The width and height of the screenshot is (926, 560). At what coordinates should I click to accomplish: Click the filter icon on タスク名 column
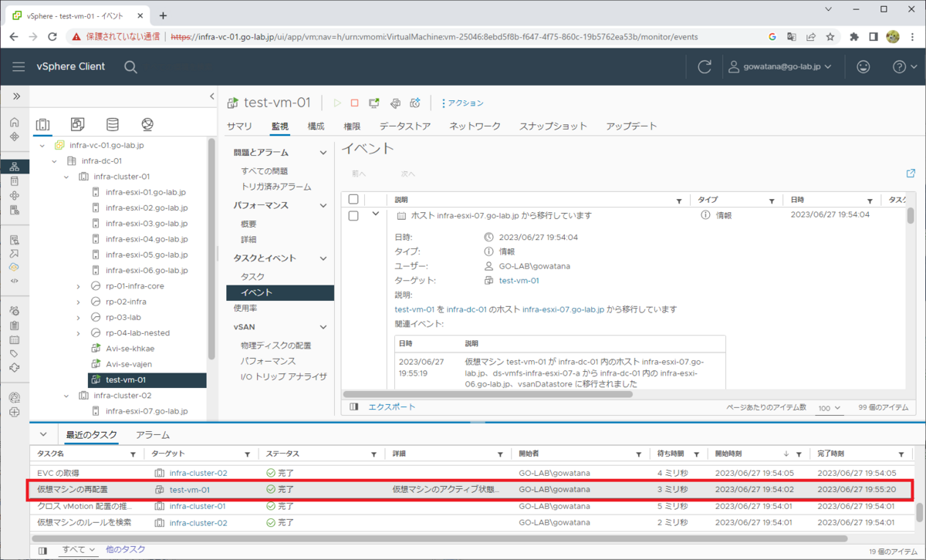(133, 454)
